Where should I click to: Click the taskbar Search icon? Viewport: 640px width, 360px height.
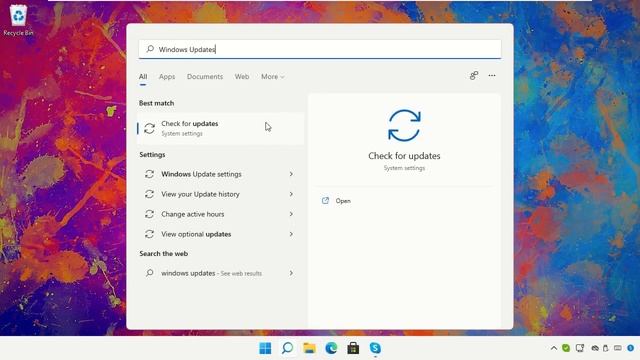tap(287, 348)
